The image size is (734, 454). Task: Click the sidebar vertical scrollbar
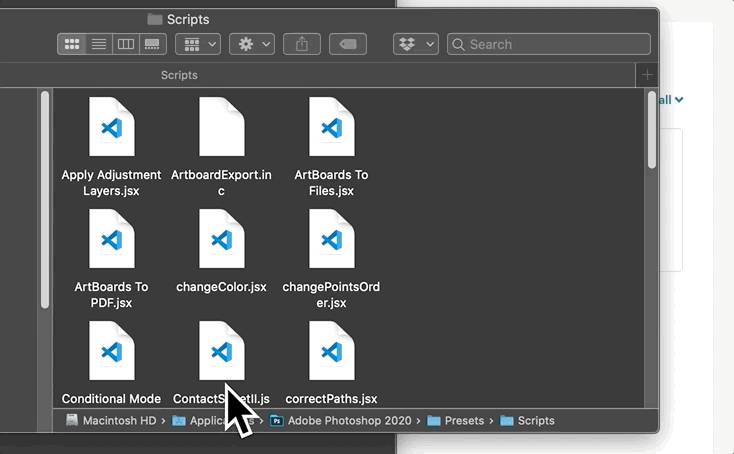pyautogui.click(x=45, y=200)
